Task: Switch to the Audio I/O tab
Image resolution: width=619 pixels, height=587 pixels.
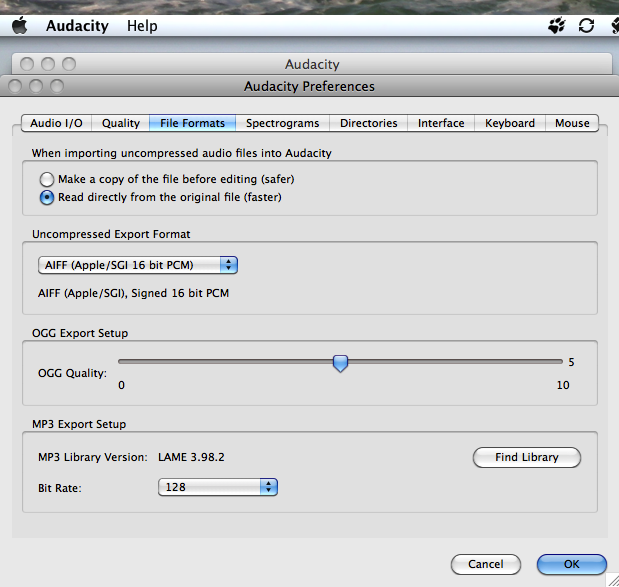Action: pyautogui.click(x=56, y=123)
